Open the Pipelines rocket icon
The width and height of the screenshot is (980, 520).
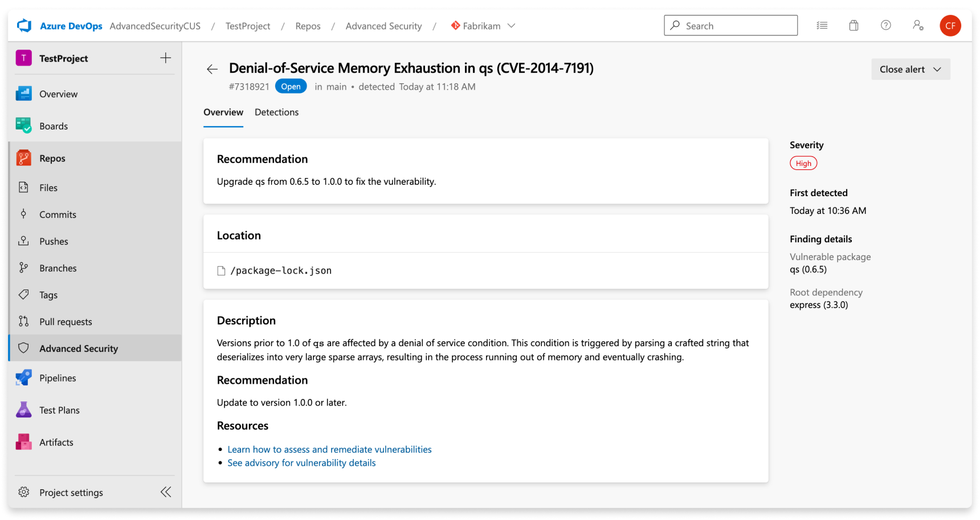tap(23, 377)
